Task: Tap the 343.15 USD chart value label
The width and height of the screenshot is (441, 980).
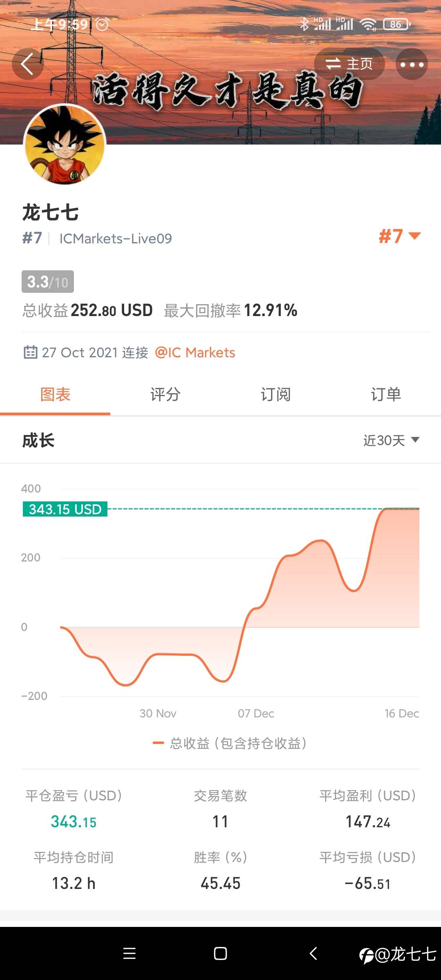Action: click(65, 509)
